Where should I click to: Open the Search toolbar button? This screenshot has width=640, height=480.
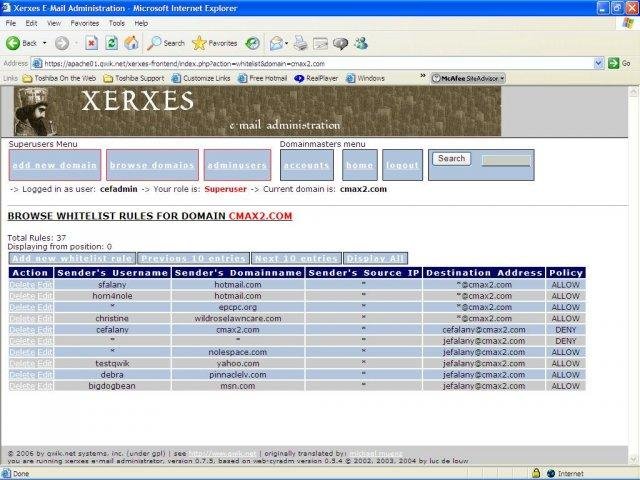point(166,43)
